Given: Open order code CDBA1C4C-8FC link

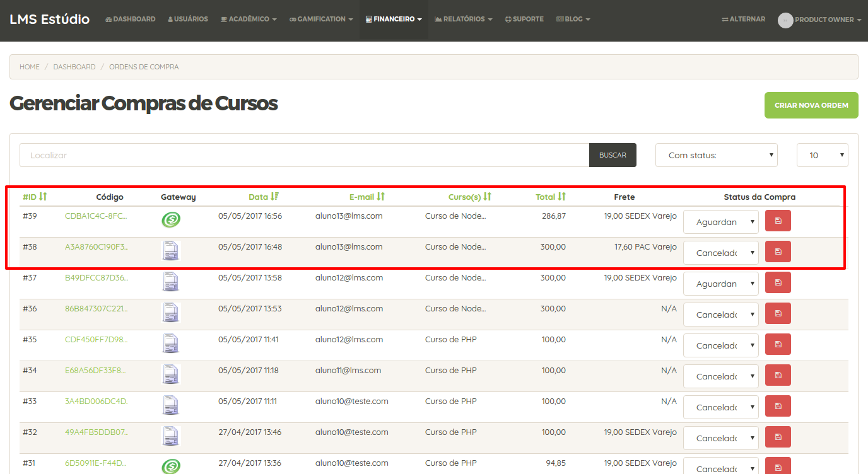Looking at the screenshot, I should click(96, 216).
